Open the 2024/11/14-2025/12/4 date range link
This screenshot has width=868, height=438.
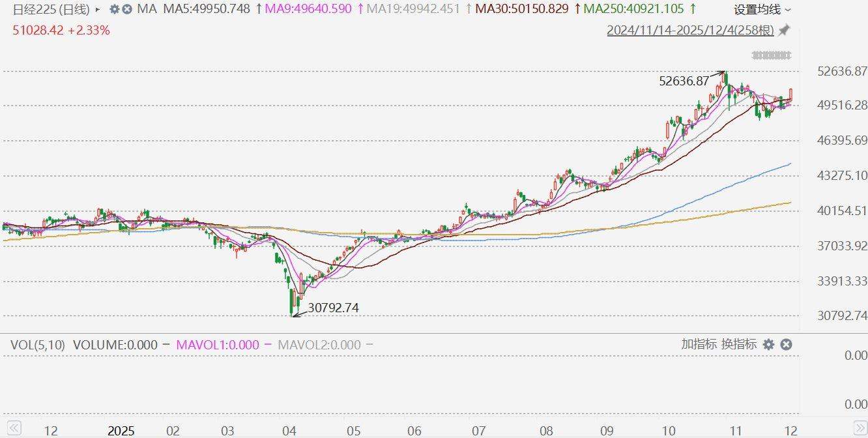(690, 31)
